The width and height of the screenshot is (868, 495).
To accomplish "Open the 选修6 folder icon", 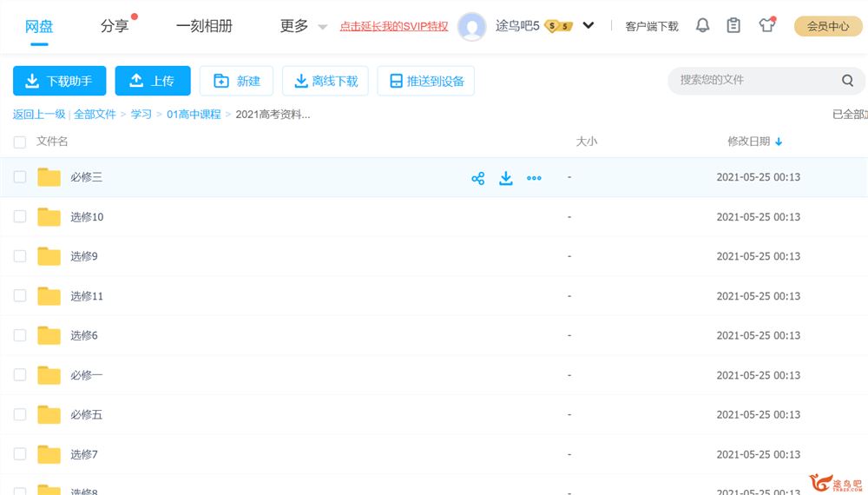I will [x=49, y=335].
